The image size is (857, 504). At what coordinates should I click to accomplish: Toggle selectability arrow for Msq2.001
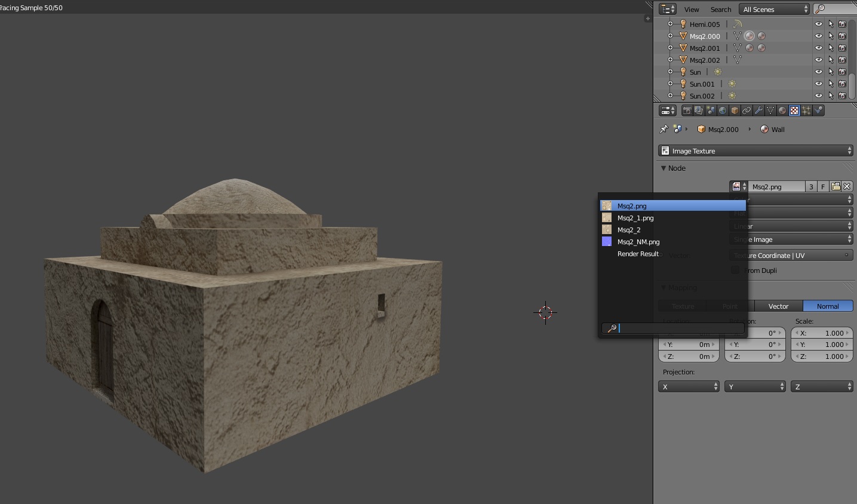pos(831,48)
